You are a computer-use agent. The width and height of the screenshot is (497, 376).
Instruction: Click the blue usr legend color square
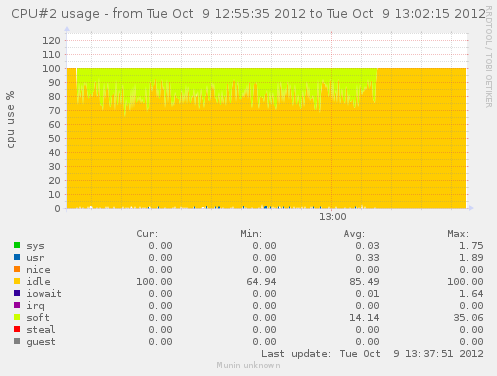point(17,257)
